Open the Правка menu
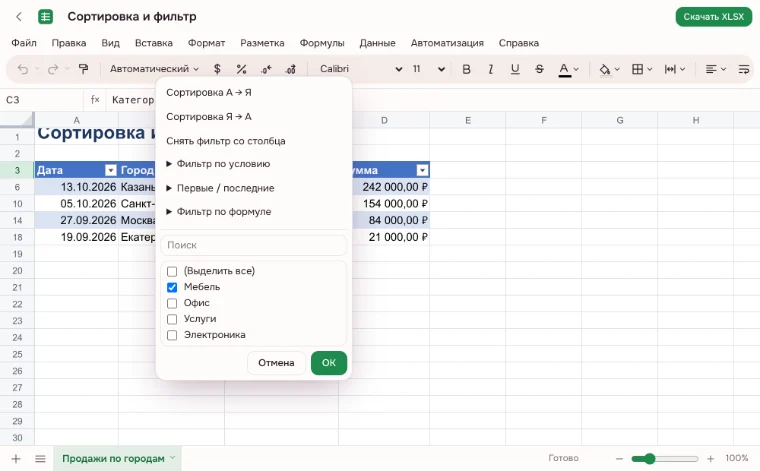 click(69, 43)
